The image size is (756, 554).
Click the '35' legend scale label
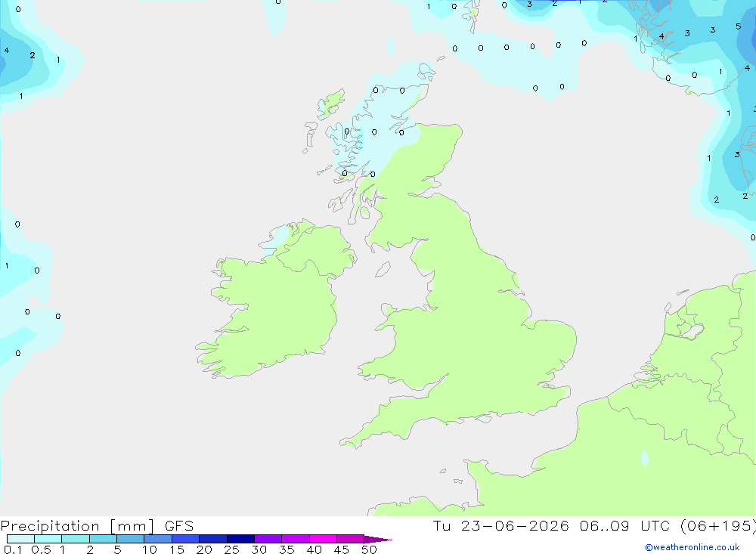[x=287, y=549]
